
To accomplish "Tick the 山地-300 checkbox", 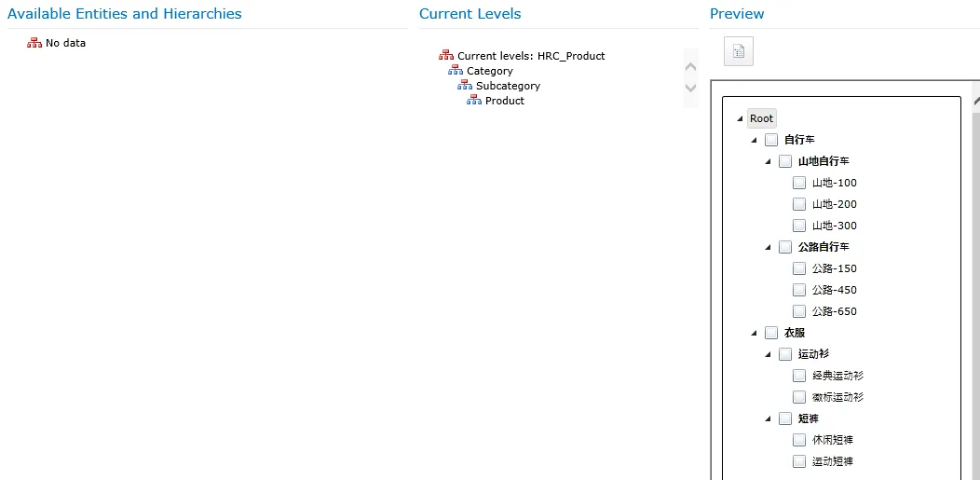I will (x=798, y=225).
